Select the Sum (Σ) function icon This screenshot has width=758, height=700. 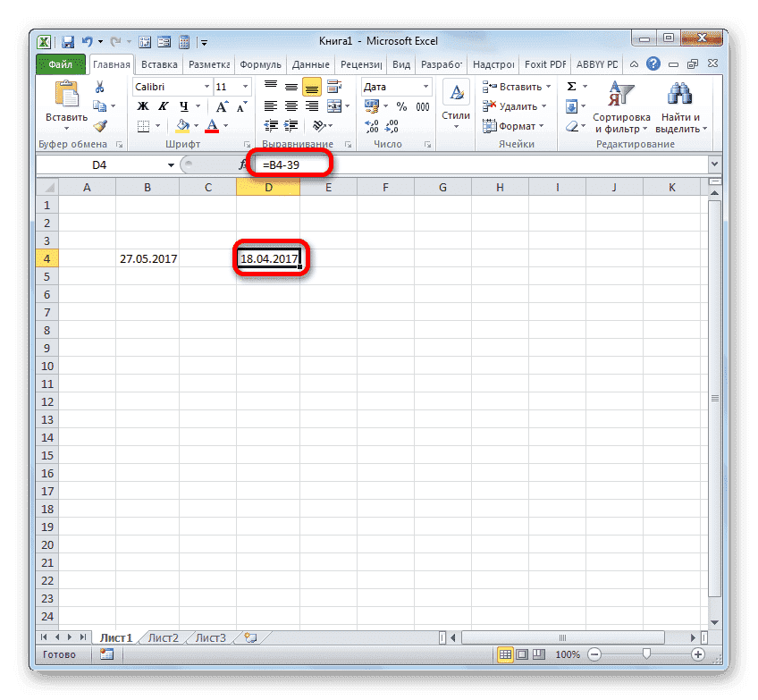pyautogui.click(x=570, y=86)
